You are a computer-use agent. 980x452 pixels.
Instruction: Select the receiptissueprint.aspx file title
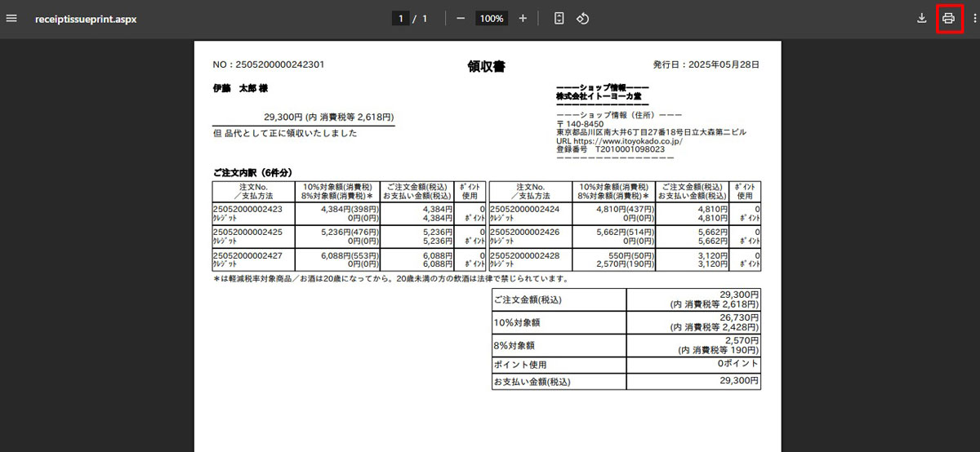pyautogui.click(x=86, y=18)
